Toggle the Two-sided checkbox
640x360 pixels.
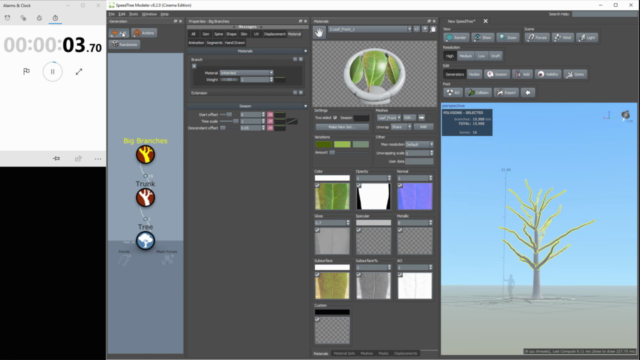tap(335, 118)
